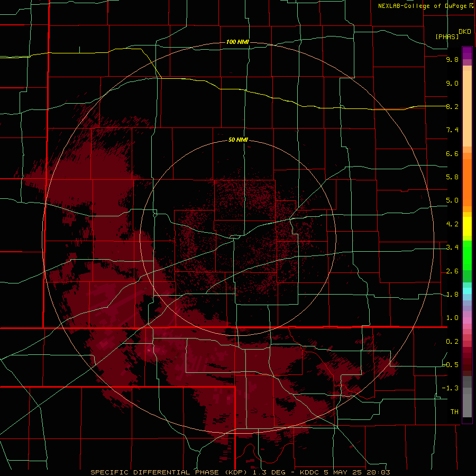The image size is (476, 476).
Task: Click the 9.0 scale label
Action: pos(452,83)
